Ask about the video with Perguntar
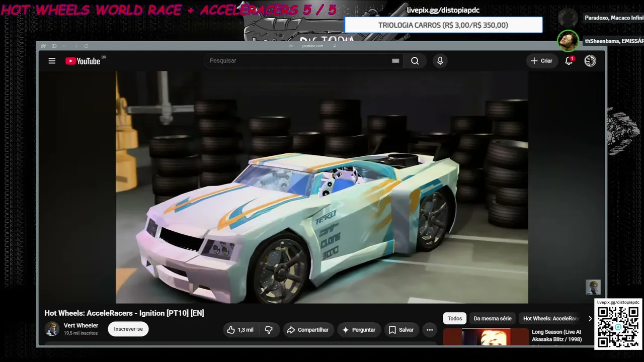This screenshot has height=362, width=644. (x=359, y=330)
